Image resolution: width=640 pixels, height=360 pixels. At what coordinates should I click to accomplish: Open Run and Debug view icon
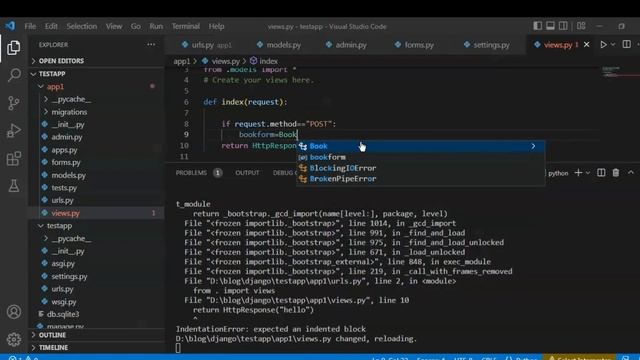coord(13,131)
